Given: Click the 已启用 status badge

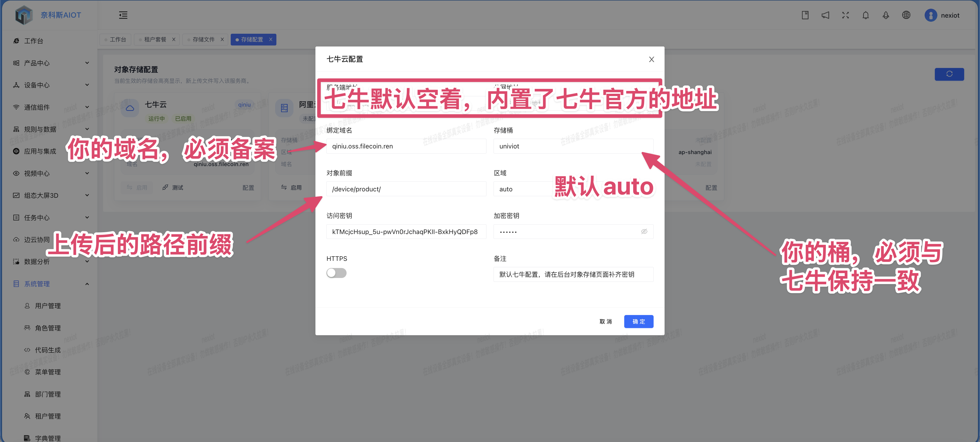Looking at the screenshot, I should (x=183, y=118).
